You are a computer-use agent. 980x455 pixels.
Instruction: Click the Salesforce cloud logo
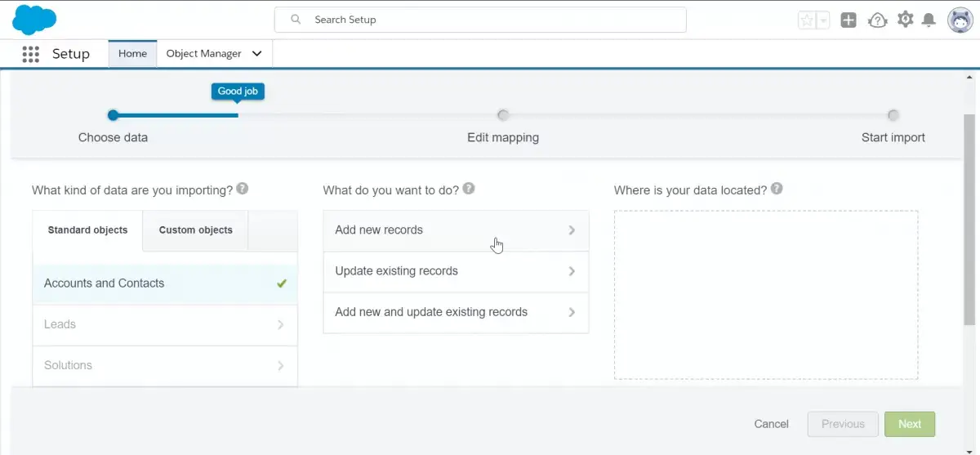[34, 19]
